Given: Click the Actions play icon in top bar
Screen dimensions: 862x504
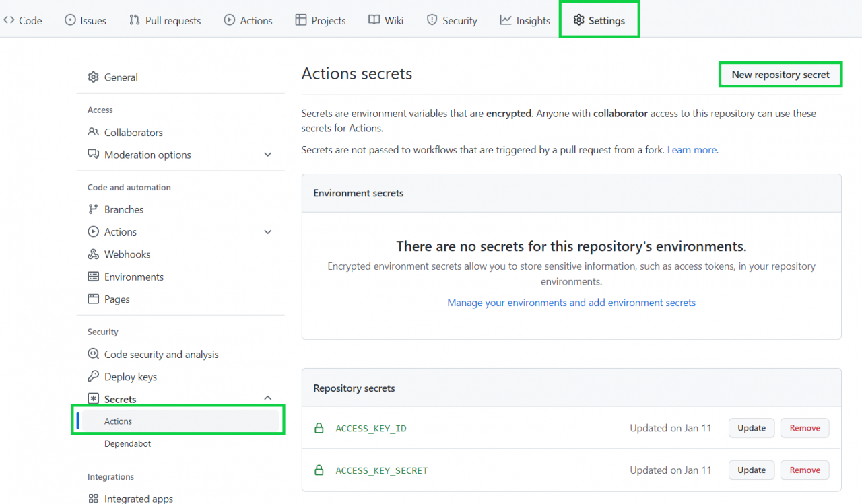Looking at the screenshot, I should 230,20.
